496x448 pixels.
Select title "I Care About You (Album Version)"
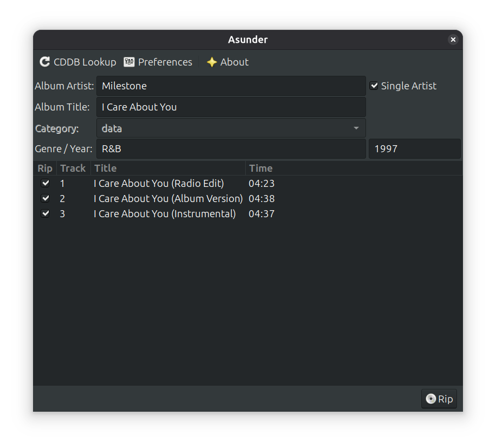coord(168,199)
